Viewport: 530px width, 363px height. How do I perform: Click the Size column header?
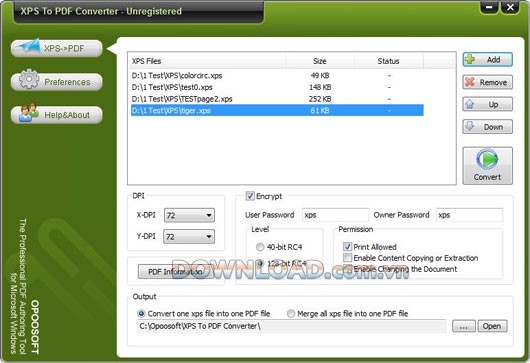[320, 61]
